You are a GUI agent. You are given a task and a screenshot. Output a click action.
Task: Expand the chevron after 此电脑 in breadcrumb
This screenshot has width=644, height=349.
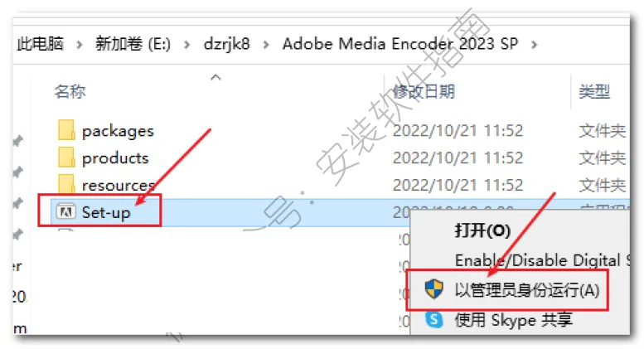(80, 44)
